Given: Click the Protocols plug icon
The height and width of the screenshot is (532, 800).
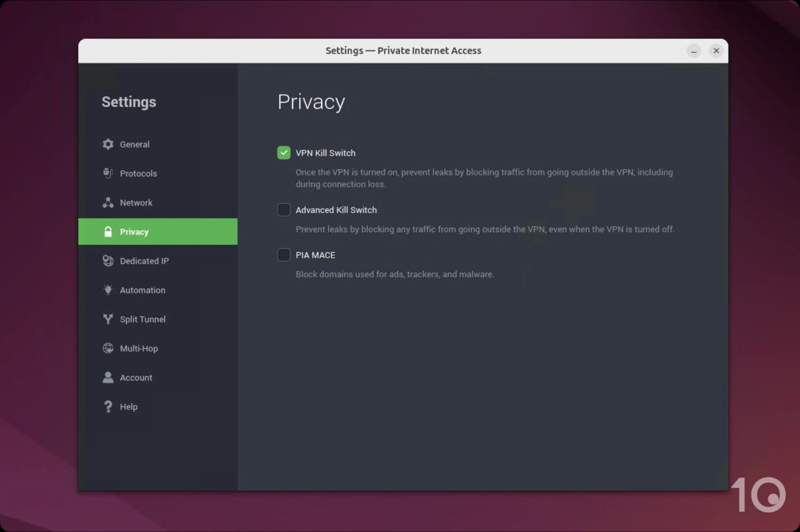Looking at the screenshot, I should coord(108,173).
